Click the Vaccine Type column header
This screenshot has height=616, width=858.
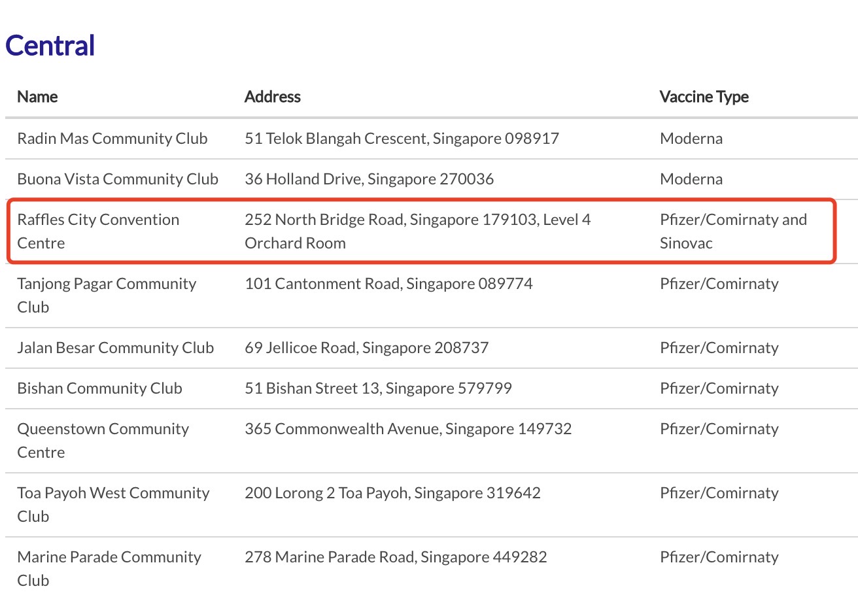tap(704, 97)
